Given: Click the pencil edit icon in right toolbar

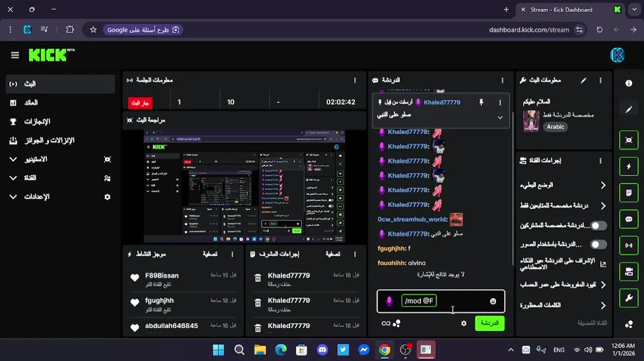Looking at the screenshot, I should [628, 109].
